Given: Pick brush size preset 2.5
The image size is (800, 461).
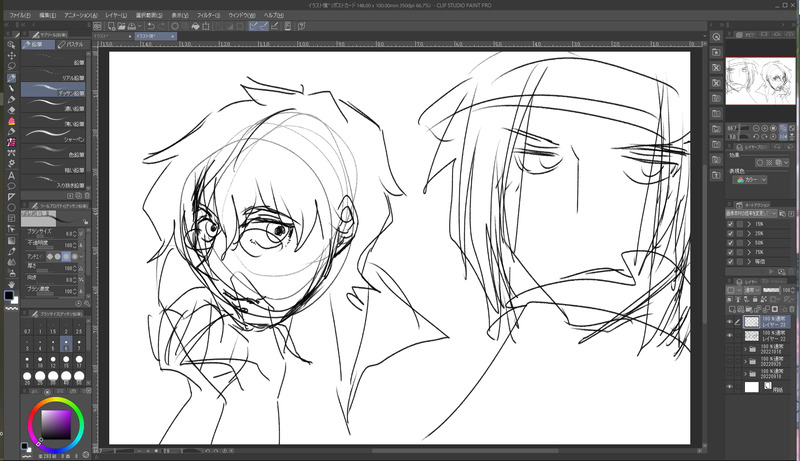Looking at the screenshot, I should pyautogui.click(x=79, y=328).
